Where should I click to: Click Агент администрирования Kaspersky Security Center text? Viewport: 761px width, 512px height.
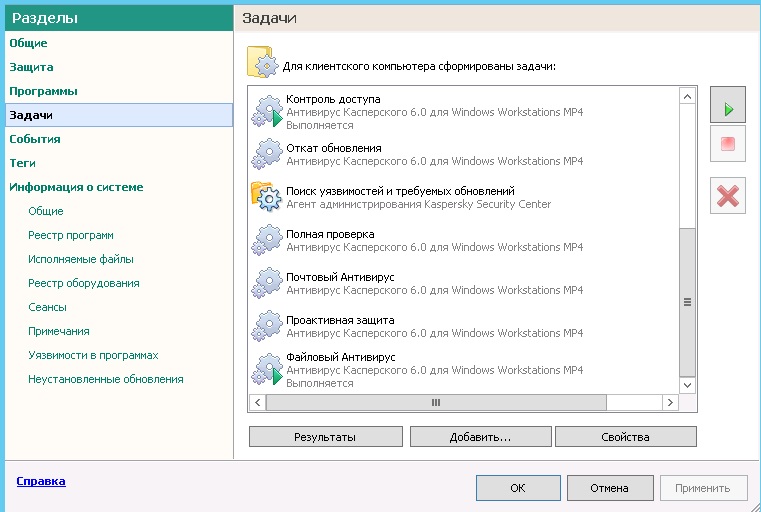coord(418,204)
